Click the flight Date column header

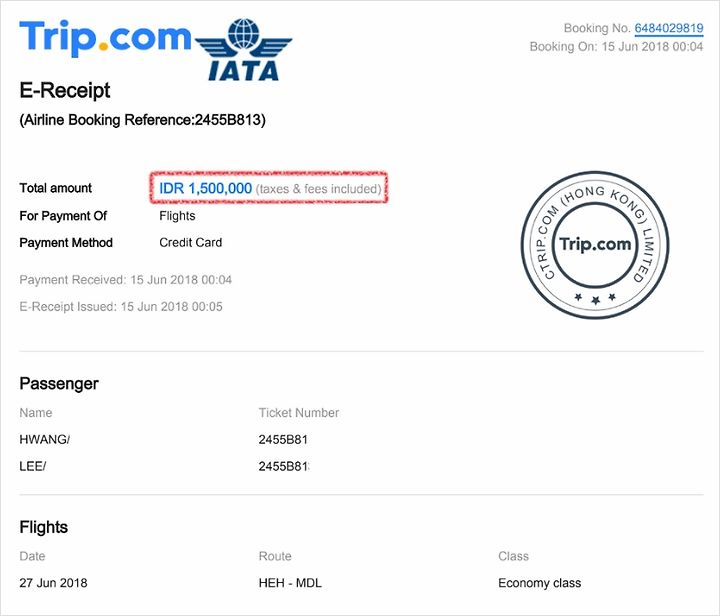click(32, 556)
